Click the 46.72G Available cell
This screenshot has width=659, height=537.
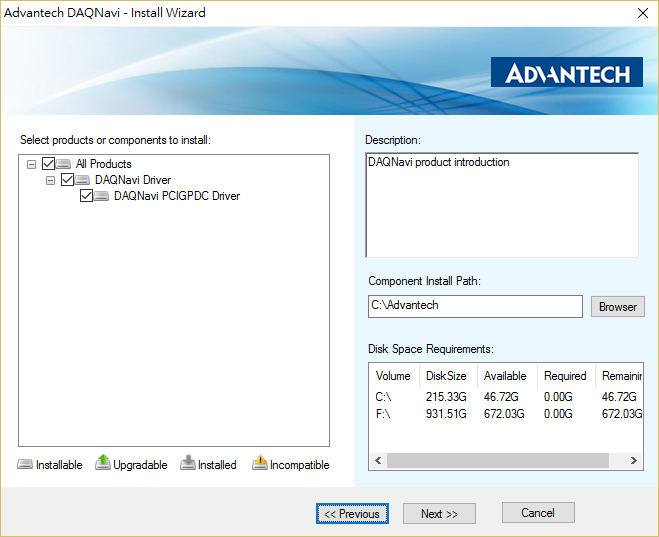point(501,397)
